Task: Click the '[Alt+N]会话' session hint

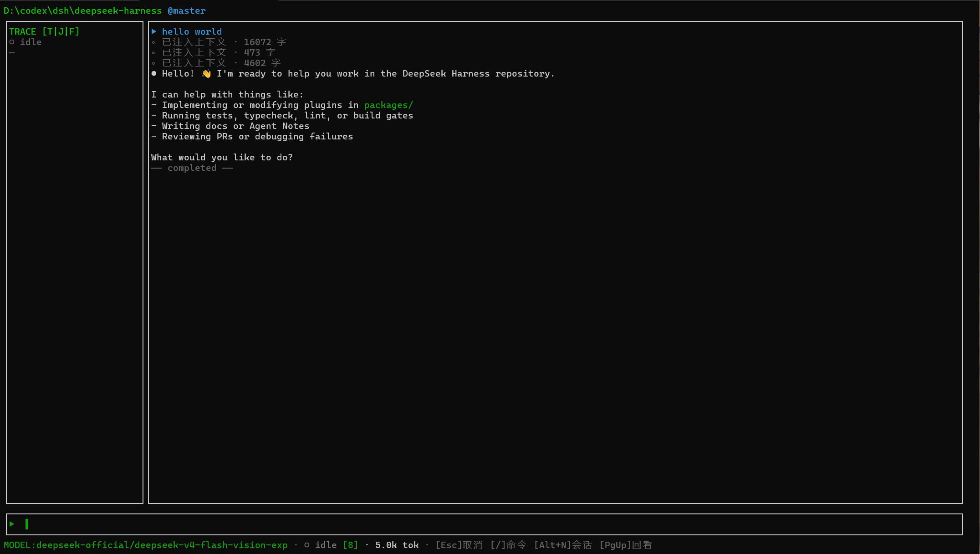Action: pos(563,545)
